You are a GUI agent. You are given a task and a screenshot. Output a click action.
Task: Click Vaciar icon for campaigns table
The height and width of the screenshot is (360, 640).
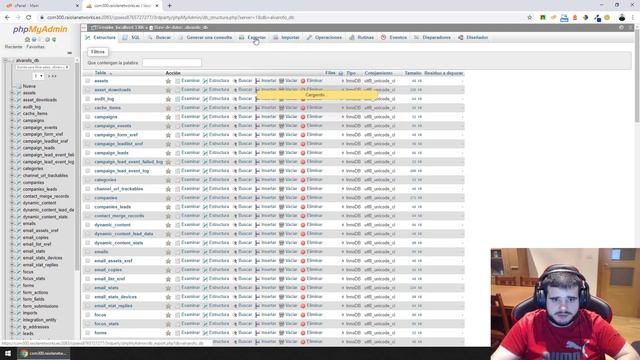pyautogui.click(x=281, y=117)
